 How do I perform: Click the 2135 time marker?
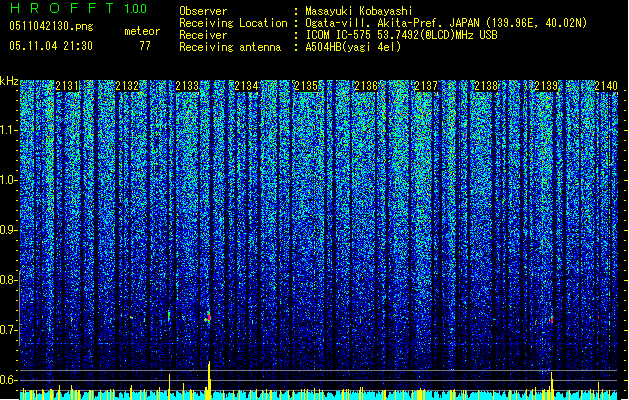tap(306, 86)
